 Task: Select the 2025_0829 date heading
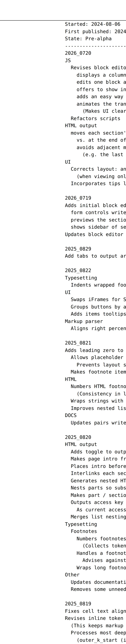(x=78, y=249)
